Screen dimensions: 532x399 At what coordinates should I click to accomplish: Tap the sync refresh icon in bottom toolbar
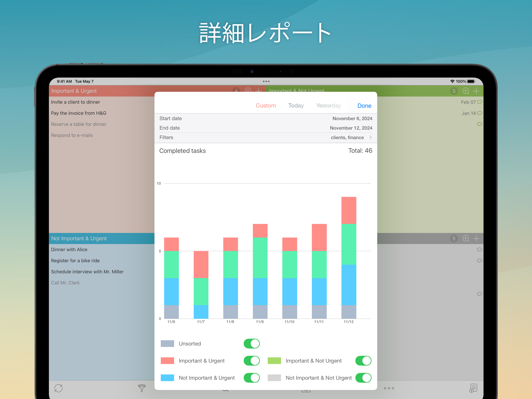[x=58, y=388]
